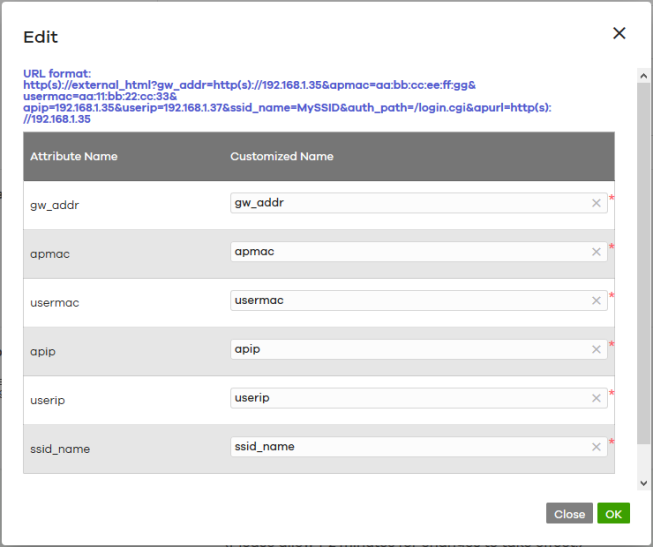The width and height of the screenshot is (653, 547).
Task: Click the ssid_name attribute label
Action: [60, 449]
